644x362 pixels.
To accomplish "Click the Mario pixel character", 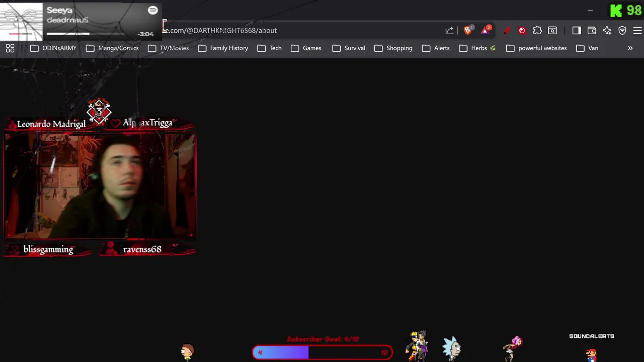I will tap(592, 355).
